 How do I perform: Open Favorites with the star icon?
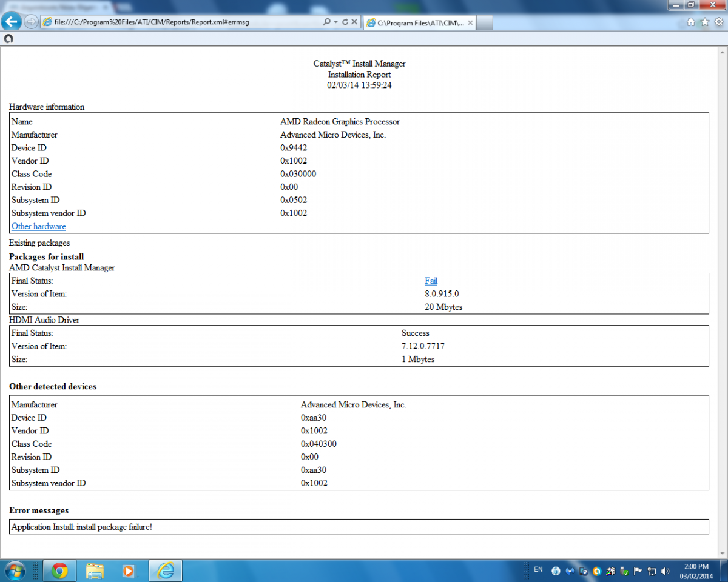point(704,22)
